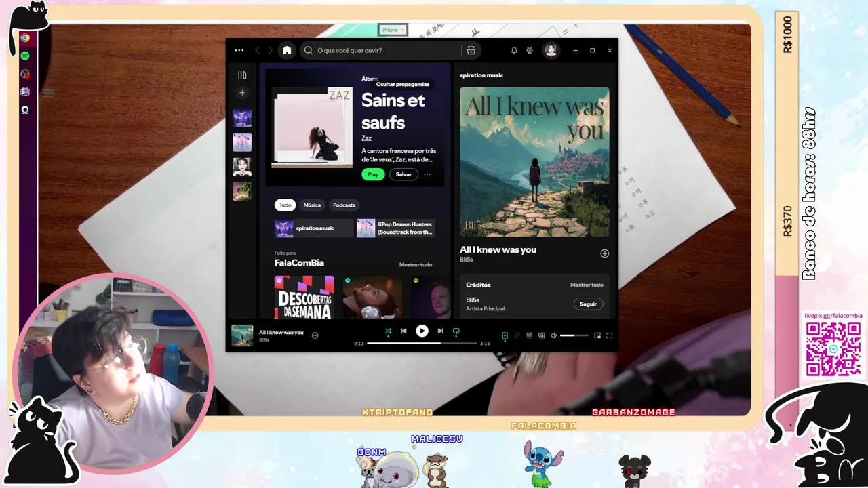Click the now-playing song title in bottom bar

coord(281,333)
